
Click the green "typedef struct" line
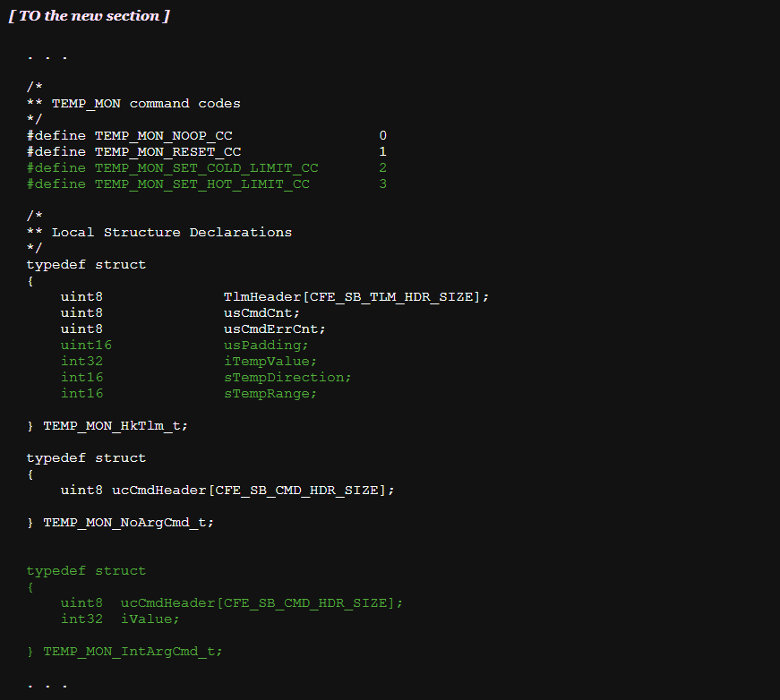86,570
